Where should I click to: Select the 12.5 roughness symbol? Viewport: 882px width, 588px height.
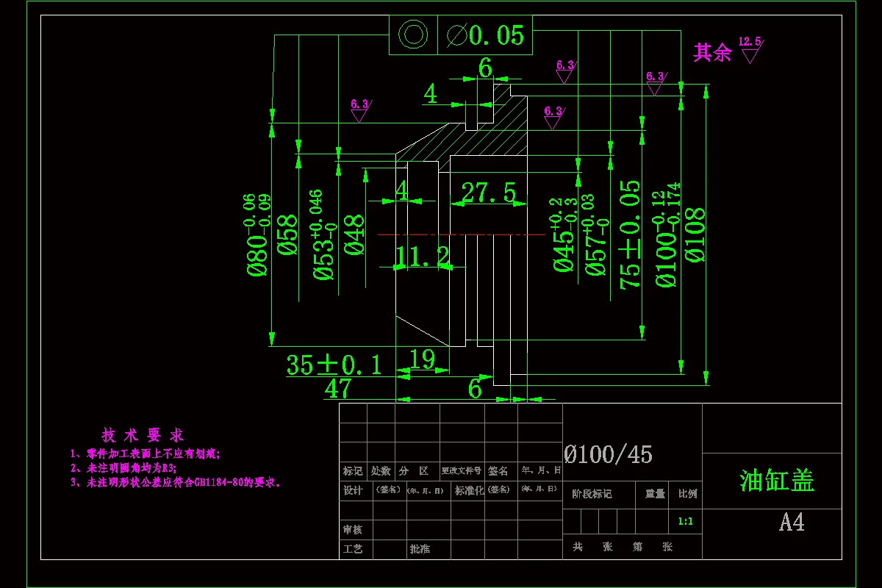point(750,49)
